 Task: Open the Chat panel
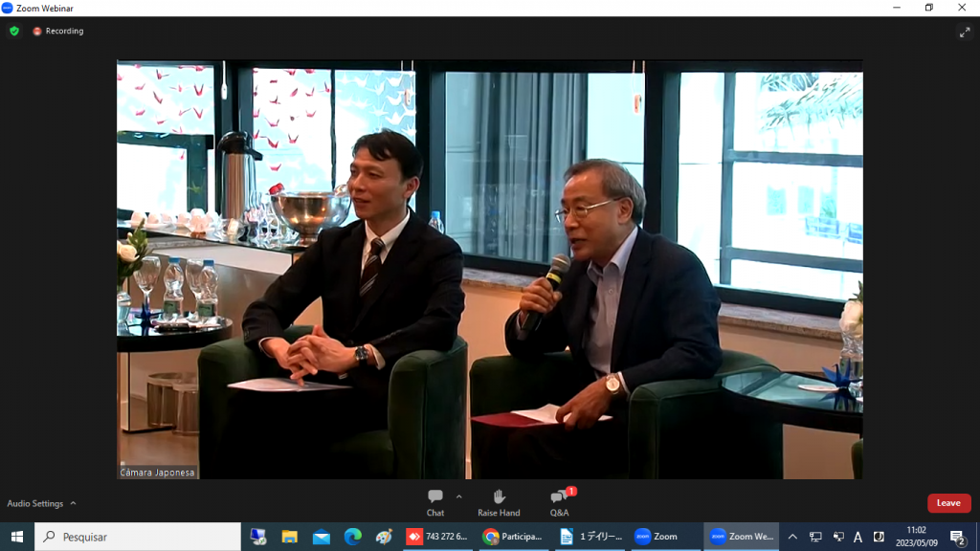[435, 501]
